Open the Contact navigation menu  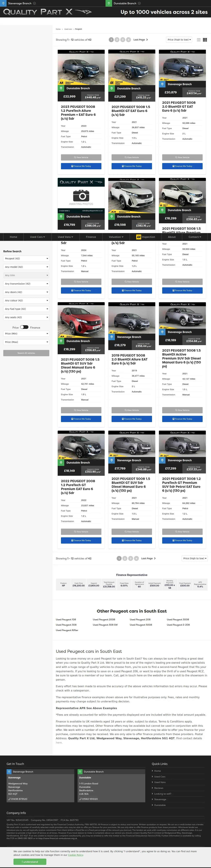[195, 237]
